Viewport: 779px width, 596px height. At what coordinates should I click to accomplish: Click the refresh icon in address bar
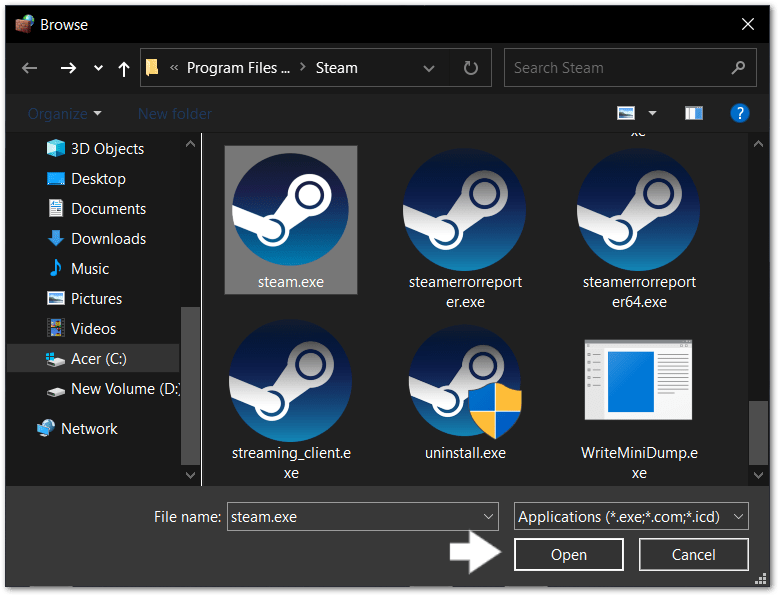(470, 68)
